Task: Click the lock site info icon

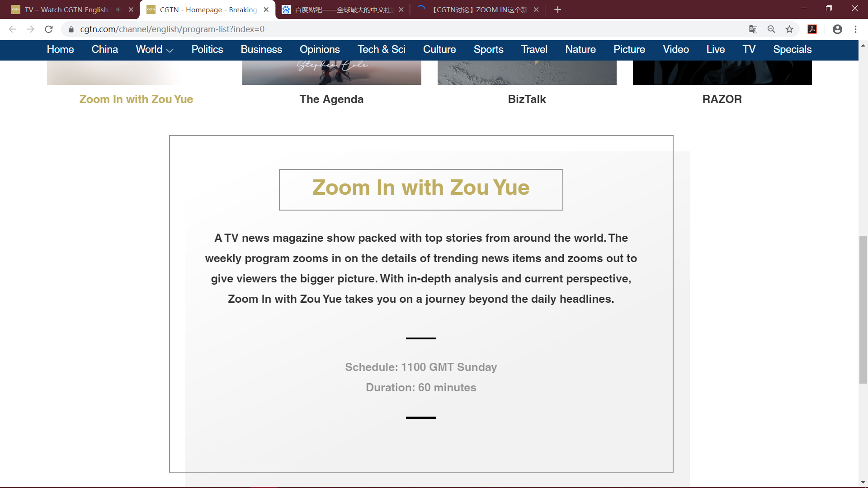Action: (x=71, y=29)
